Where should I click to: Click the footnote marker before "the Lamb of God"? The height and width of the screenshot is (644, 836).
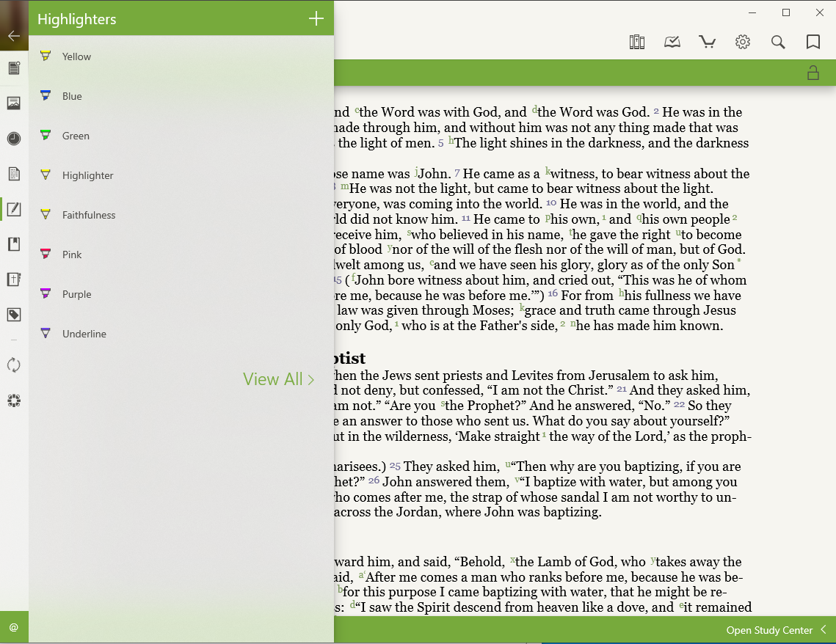(512, 560)
